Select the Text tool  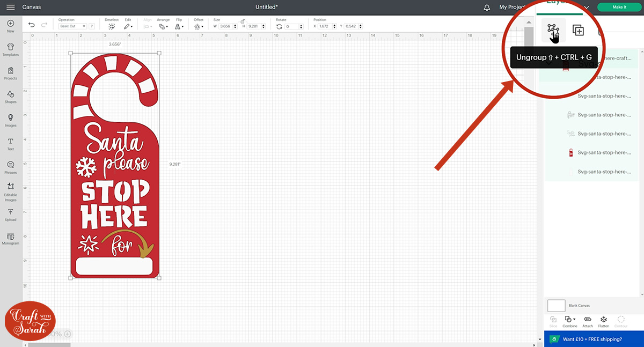click(10, 144)
